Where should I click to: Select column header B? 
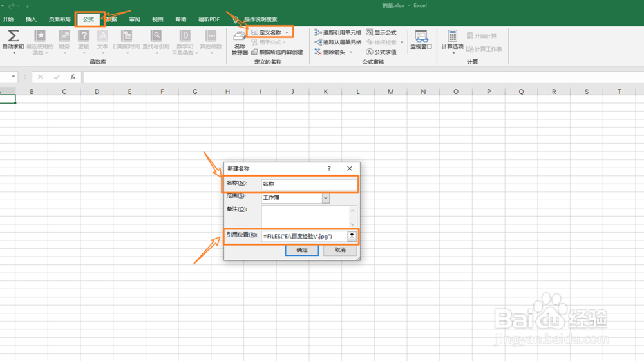pos(32,92)
